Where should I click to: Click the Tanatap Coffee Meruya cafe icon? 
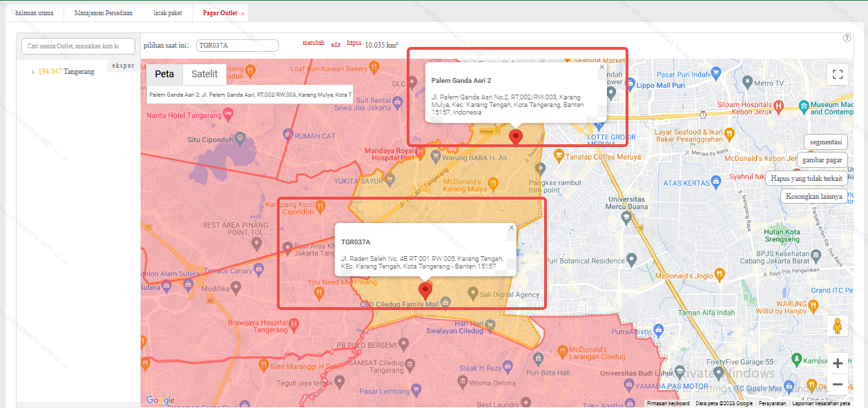(558, 156)
